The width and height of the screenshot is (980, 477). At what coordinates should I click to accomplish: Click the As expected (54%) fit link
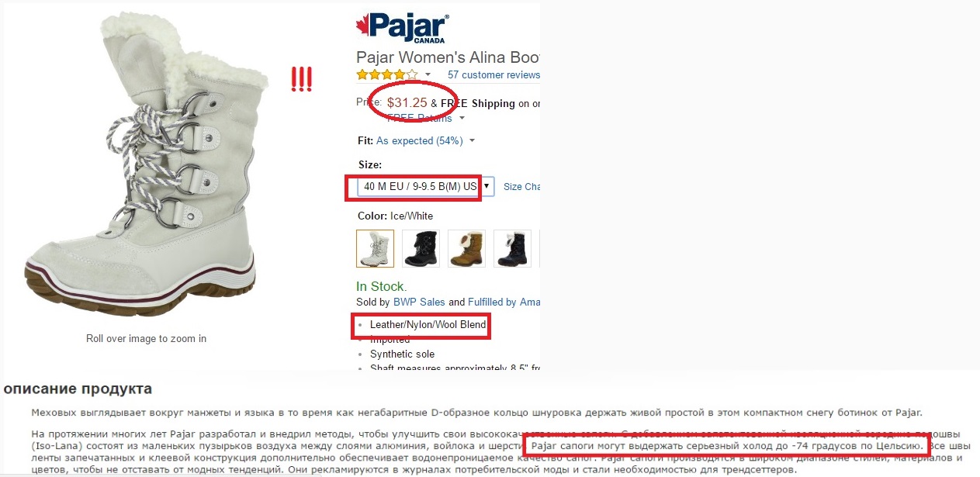419,141
